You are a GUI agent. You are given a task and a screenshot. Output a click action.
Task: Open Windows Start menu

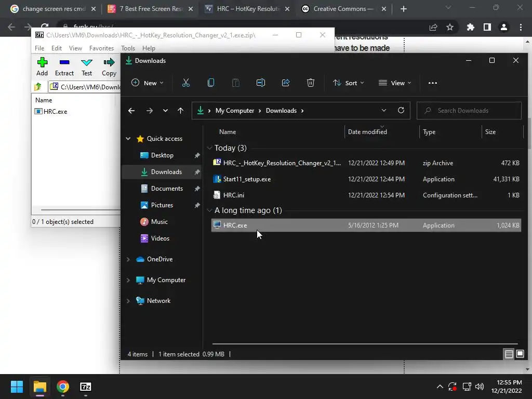point(17,387)
